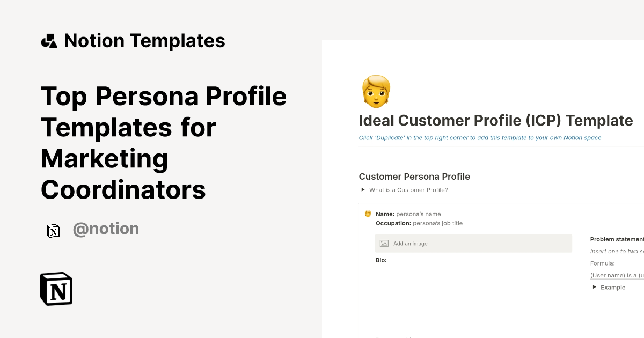Image resolution: width=644 pixels, height=338 pixels.
Task: Click the Bio field to edit it
Action: (x=381, y=260)
